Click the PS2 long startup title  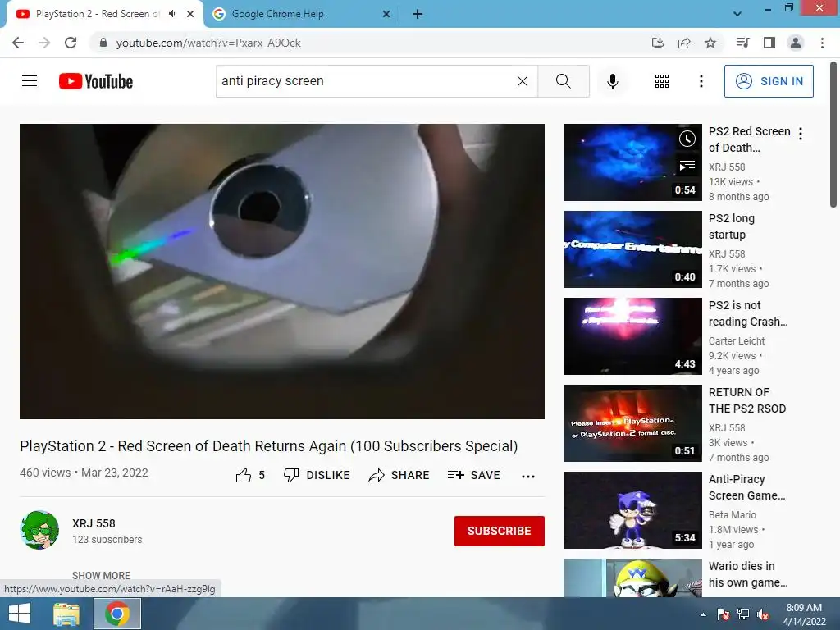pyautogui.click(x=732, y=226)
